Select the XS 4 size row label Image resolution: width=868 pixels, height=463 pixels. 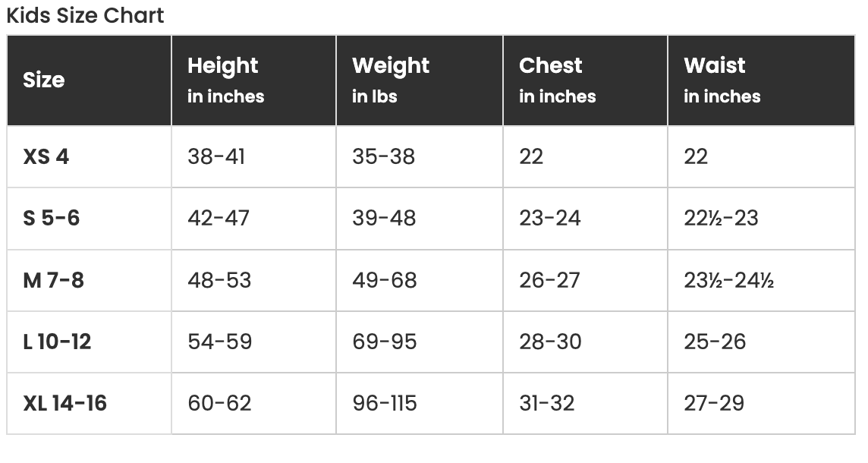[46, 156]
